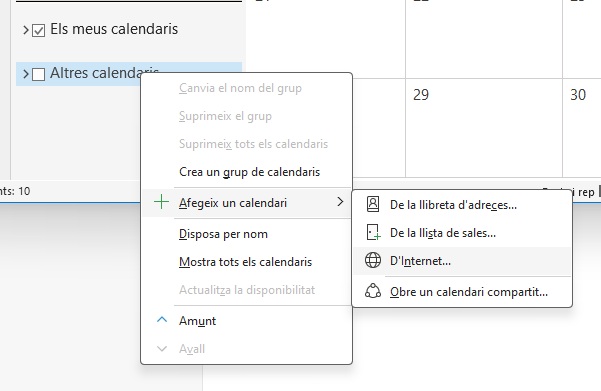This screenshot has width=601, height=391.
Task: Check the Altres calendaris checkbox
Action: pos(38,74)
